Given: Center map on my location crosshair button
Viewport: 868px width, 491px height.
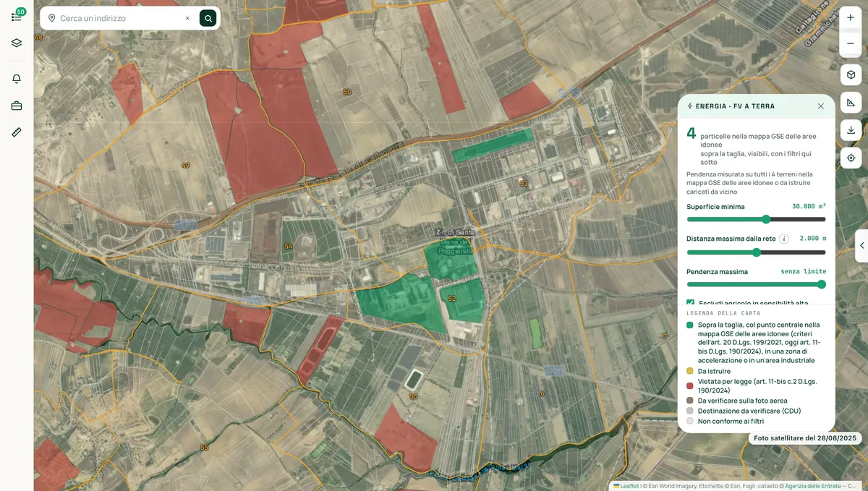Looking at the screenshot, I should tap(851, 158).
